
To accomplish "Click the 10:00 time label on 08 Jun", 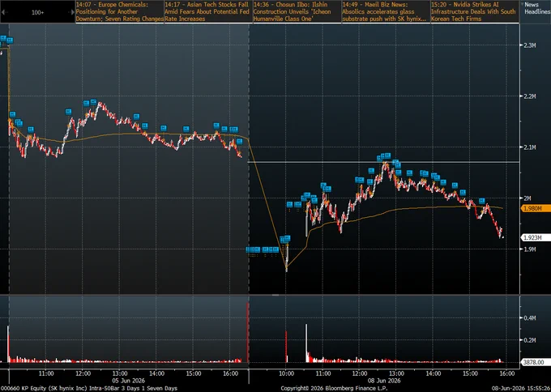I will (286, 373).
